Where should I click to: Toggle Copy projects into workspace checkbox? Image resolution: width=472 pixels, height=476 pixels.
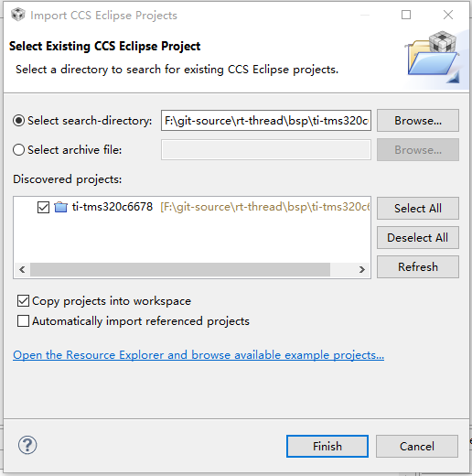click(x=24, y=301)
